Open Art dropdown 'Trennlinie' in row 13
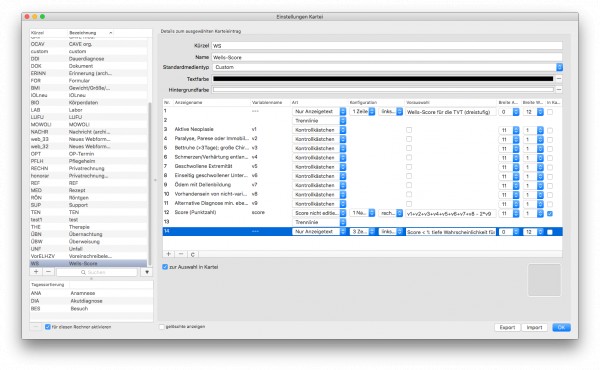This screenshot has height=370, width=600. point(319,222)
